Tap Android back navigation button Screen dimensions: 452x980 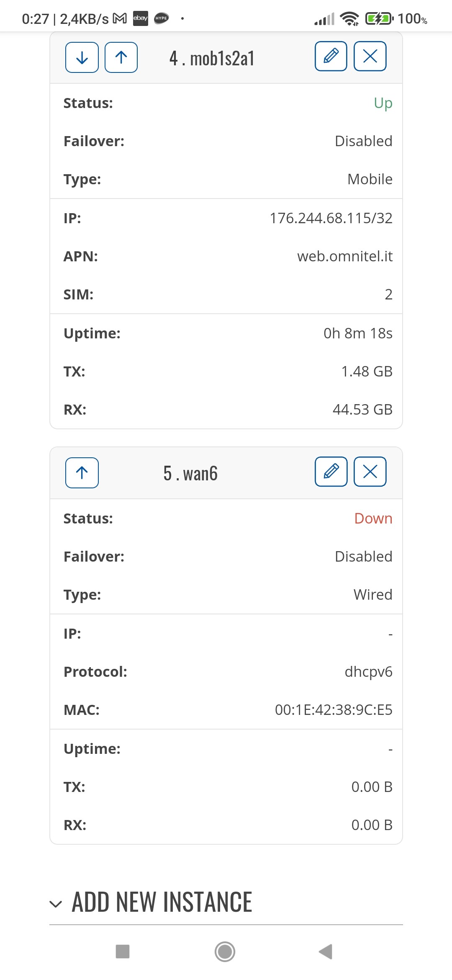click(326, 952)
